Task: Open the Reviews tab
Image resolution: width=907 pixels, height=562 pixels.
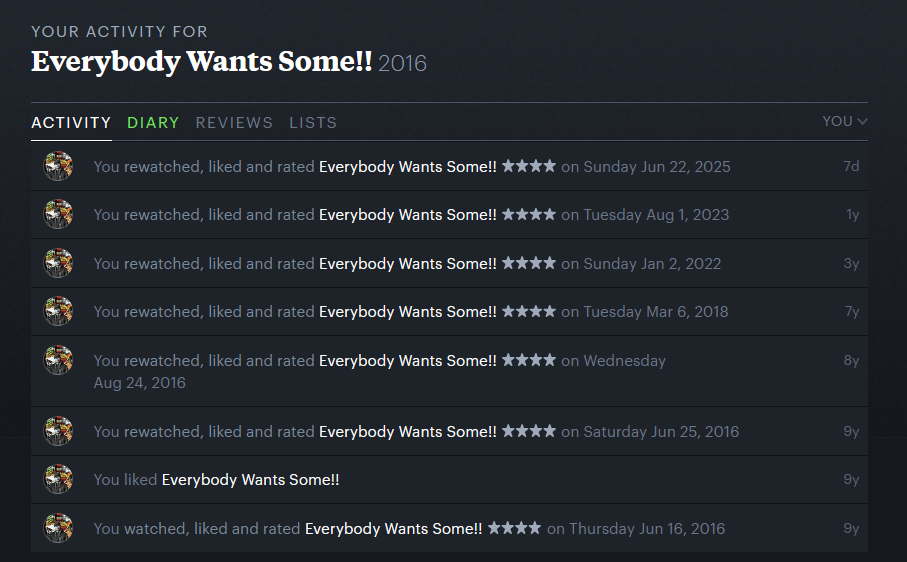Action: pyautogui.click(x=234, y=122)
